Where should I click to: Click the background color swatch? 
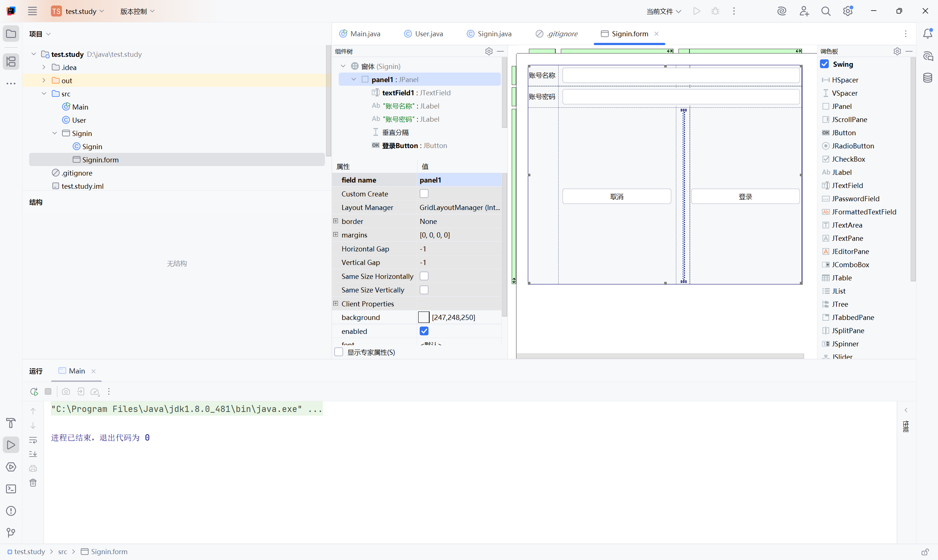[424, 317]
